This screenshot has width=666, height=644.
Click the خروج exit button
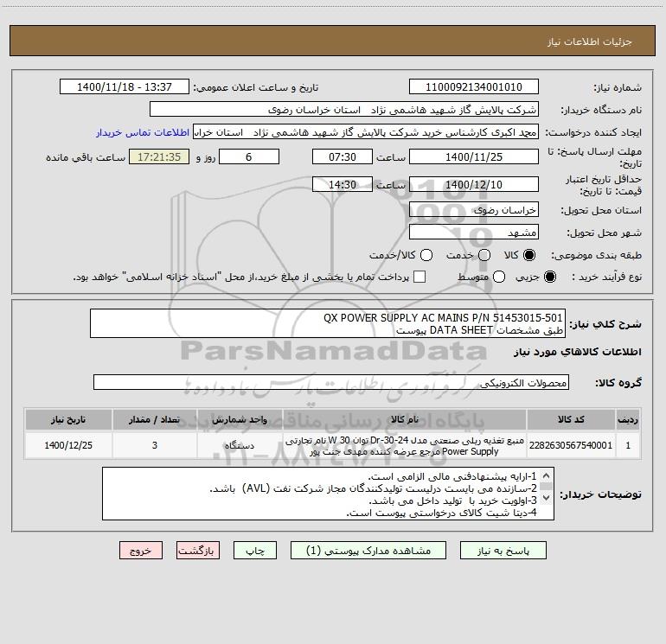[x=141, y=551]
